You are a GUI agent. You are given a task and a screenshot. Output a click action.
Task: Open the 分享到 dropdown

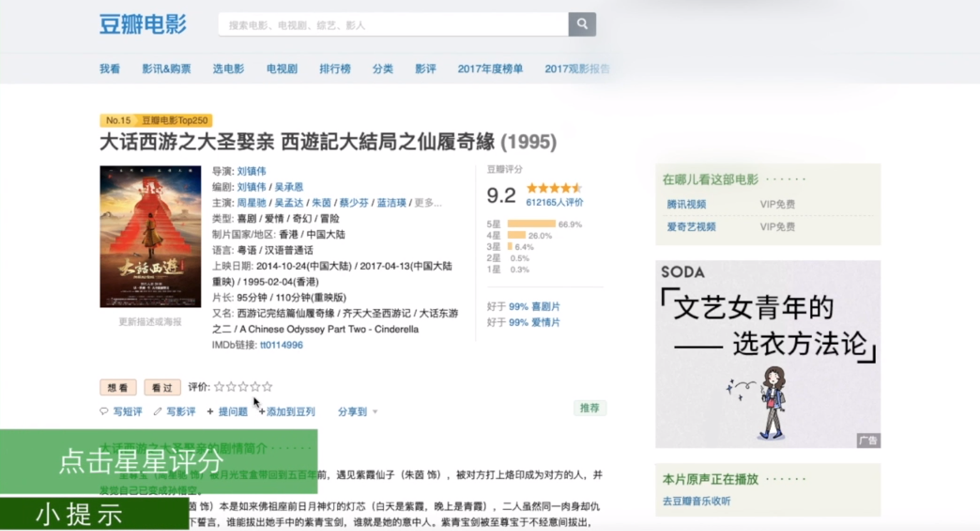point(357,412)
